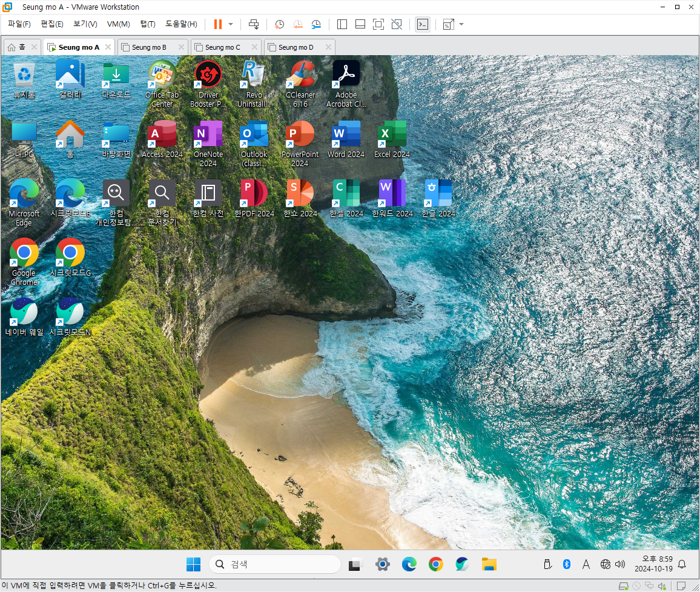The image size is (700, 592).
Task: Select the Google Chrome desktop icon
Action: (x=24, y=262)
